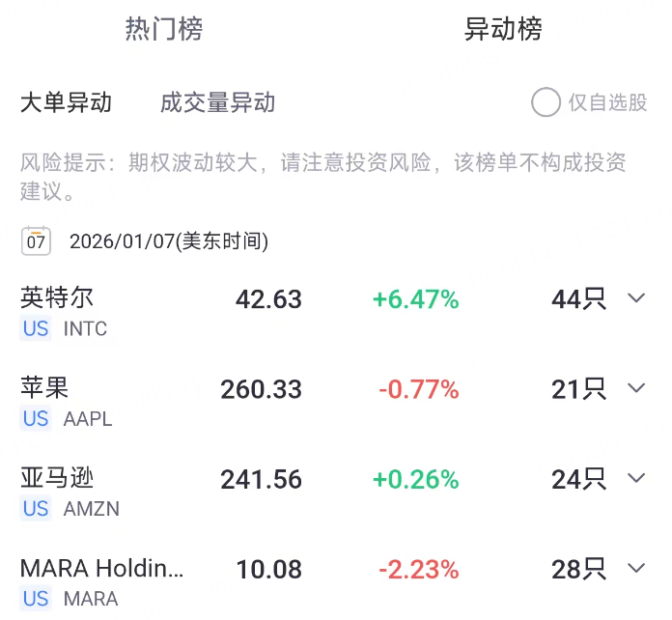
Task: Expand the MARA Holdings row chevron
Action: point(635,568)
